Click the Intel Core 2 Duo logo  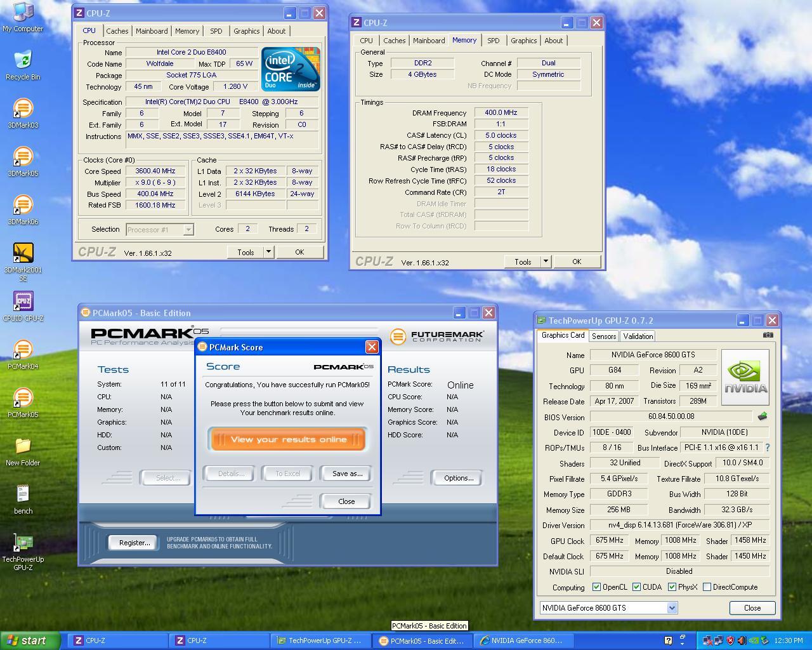pos(291,69)
